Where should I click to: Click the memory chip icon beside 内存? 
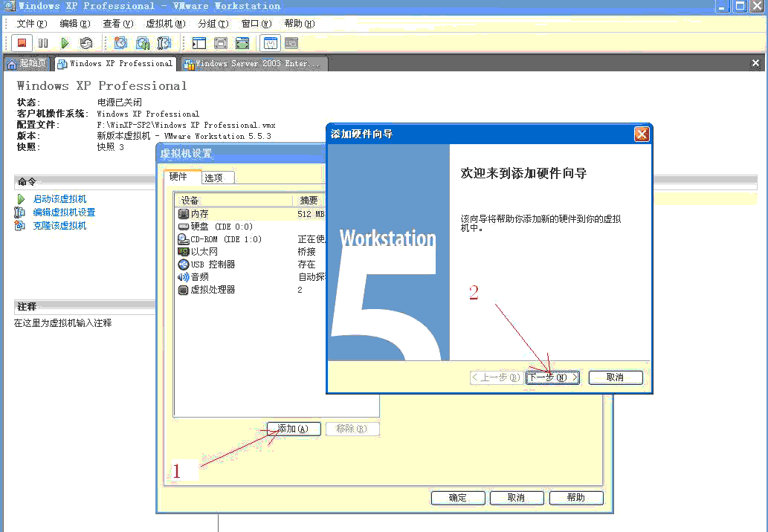183,214
